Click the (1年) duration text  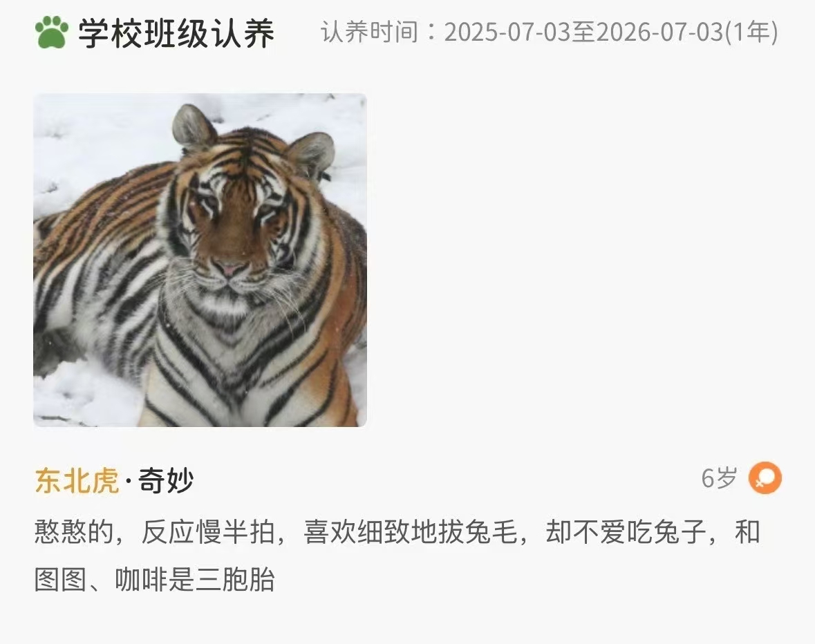(x=751, y=32)
